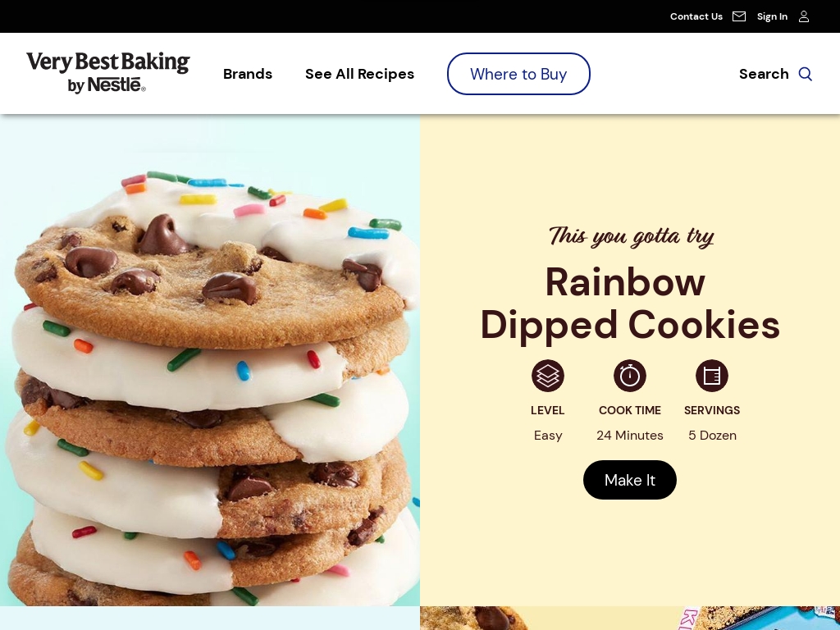Click the magnifying glass search icon
Screen dimensions: 840x630
[x=806, y=74]
